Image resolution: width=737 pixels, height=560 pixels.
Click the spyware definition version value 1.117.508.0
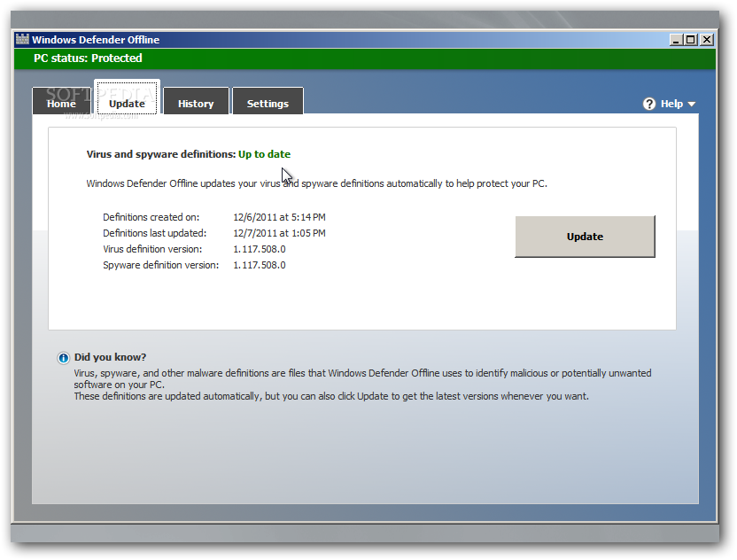[260, 265]
